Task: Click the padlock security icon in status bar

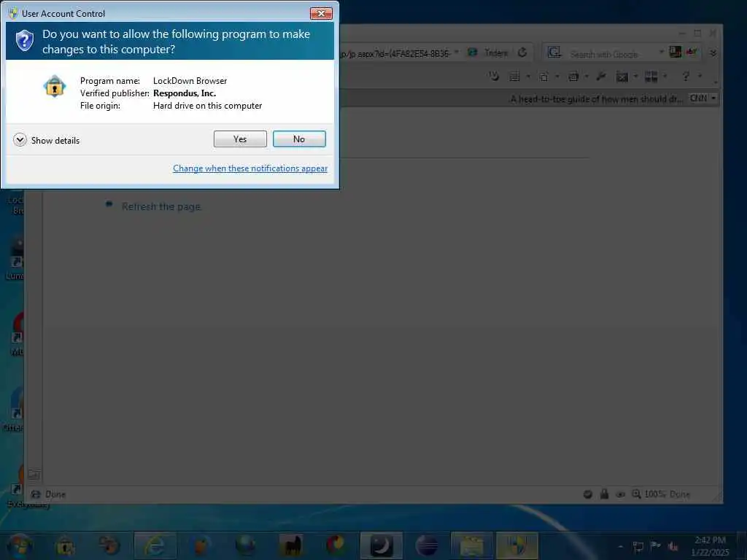Action: (604, 494)
